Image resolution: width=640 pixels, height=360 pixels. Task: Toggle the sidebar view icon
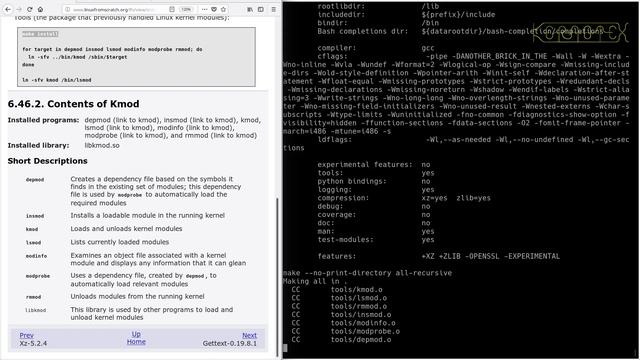click(x=260, y=9)
